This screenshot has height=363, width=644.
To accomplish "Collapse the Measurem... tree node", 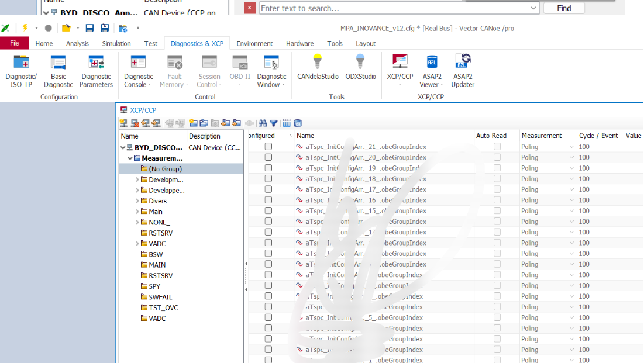I will pos(130,158).
